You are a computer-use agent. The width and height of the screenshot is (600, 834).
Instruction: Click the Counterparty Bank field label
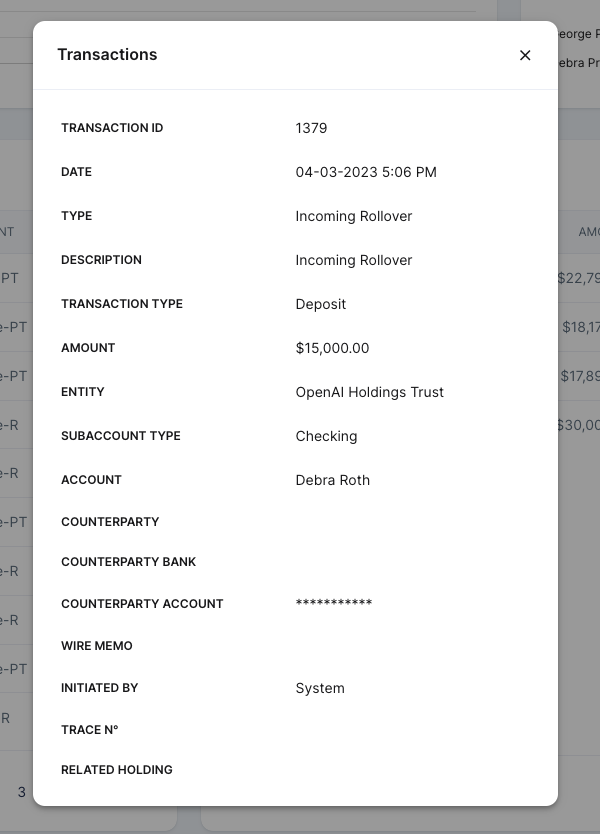(129, 562)
